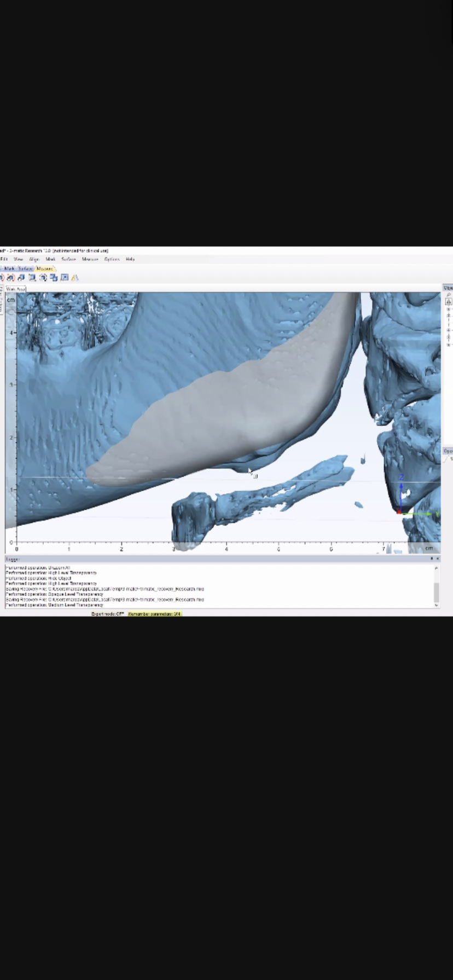Viewport: 453px width, 980px height.
Task: Expand the last node in the Object Tree
Action: pyautogui.click(x=449, y=344)
